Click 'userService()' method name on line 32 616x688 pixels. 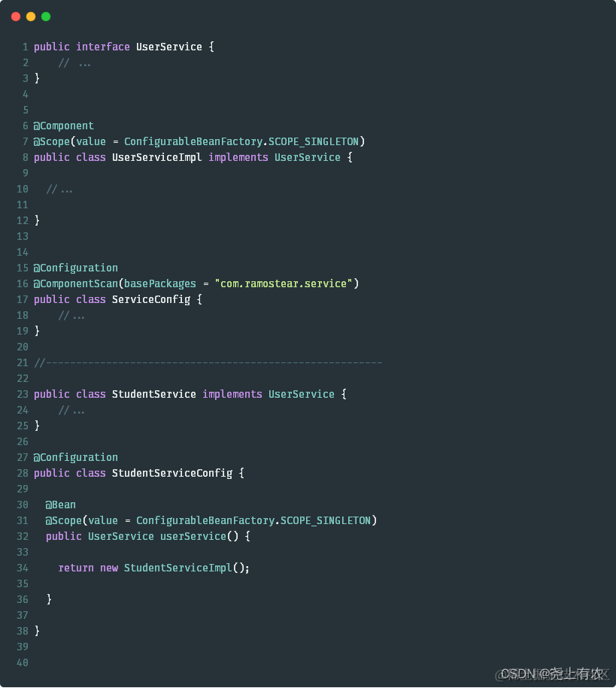coord(199,537)
